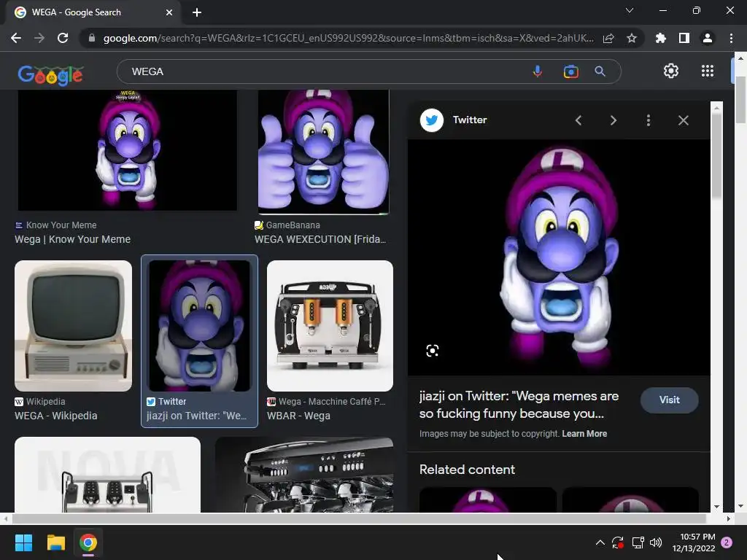Close the Twitter image preview panel

tap(683, 120)
